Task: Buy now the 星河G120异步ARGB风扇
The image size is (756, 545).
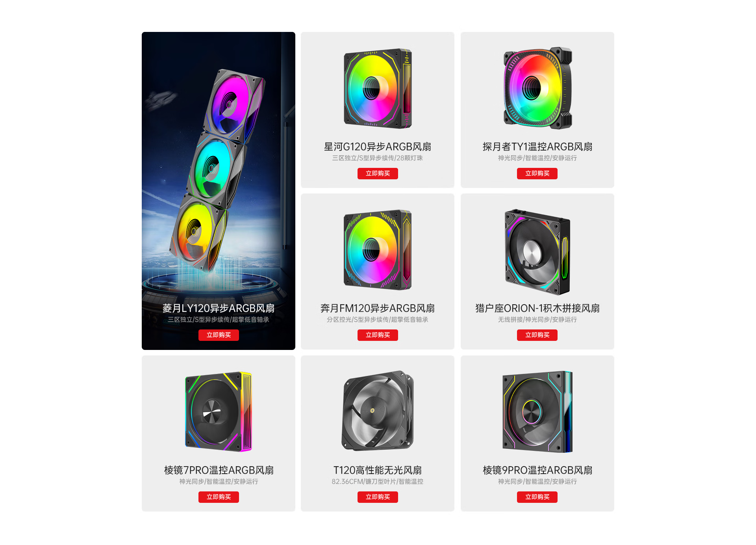Action: point(378,173)
